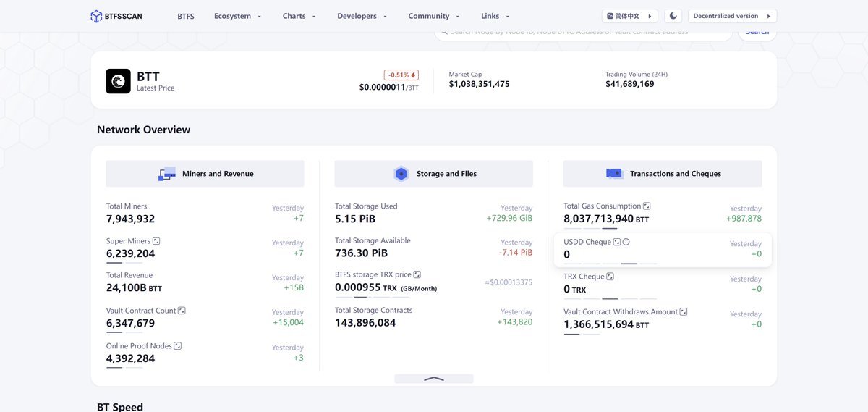Click the +15B revenue change value
This screenshot has height=412, width=868.
[x=294, y=287]
